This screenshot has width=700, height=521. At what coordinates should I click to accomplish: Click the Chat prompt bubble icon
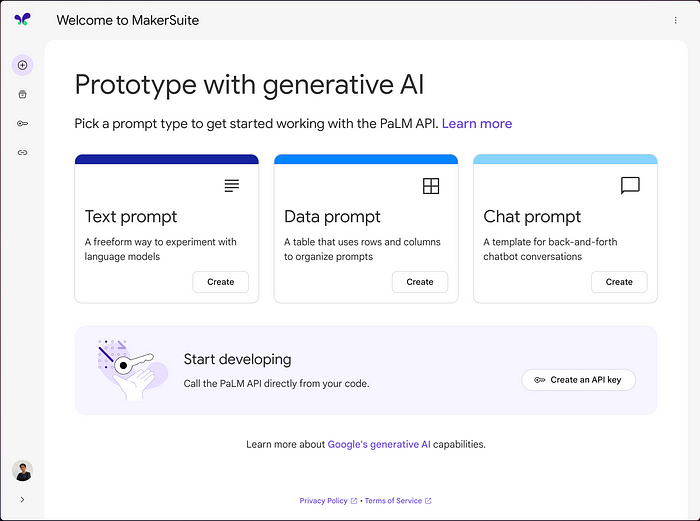(x=630, y=186)
